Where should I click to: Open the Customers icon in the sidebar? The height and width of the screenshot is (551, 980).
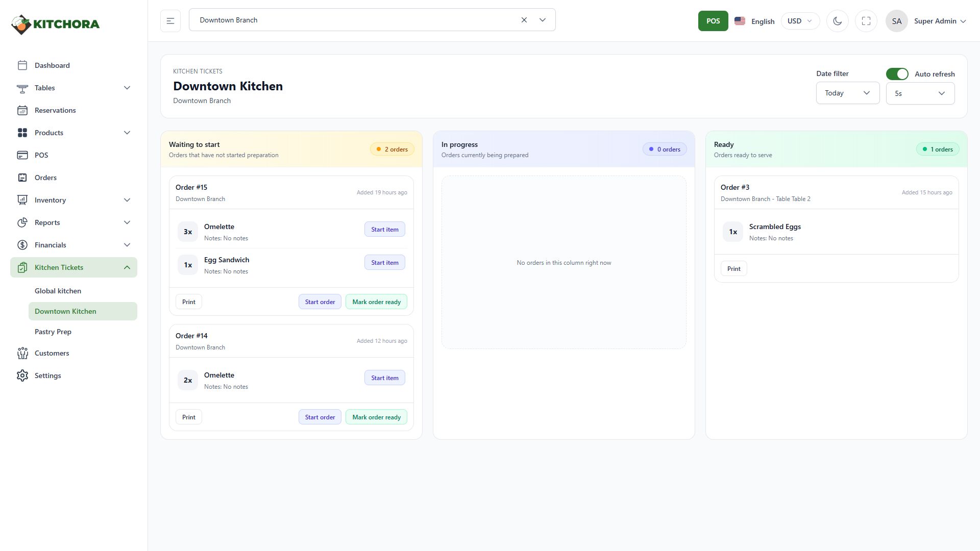tap(22, 353)
